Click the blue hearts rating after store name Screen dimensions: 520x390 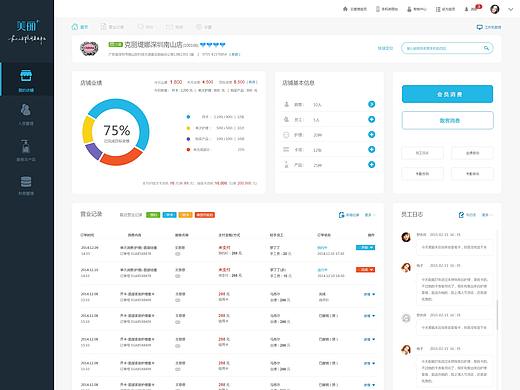[213, 45]
